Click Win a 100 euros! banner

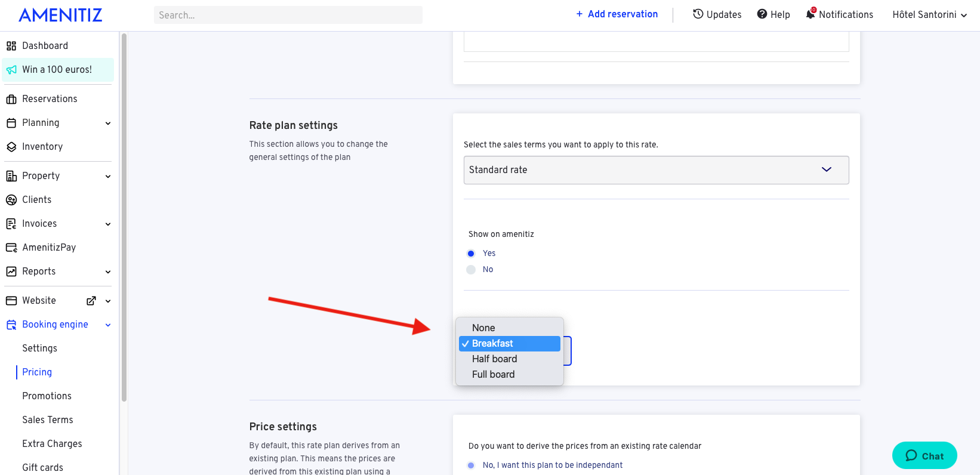click(x=58, y=69)
